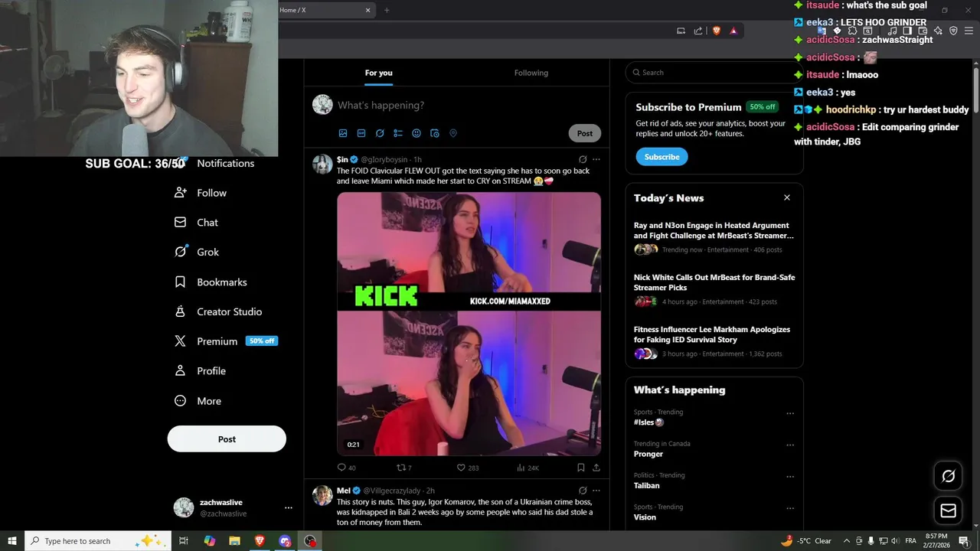Open File Explorer from the taskbar
Image resolution: width=980 pixels, height=551 pixels.
(234, 541)
